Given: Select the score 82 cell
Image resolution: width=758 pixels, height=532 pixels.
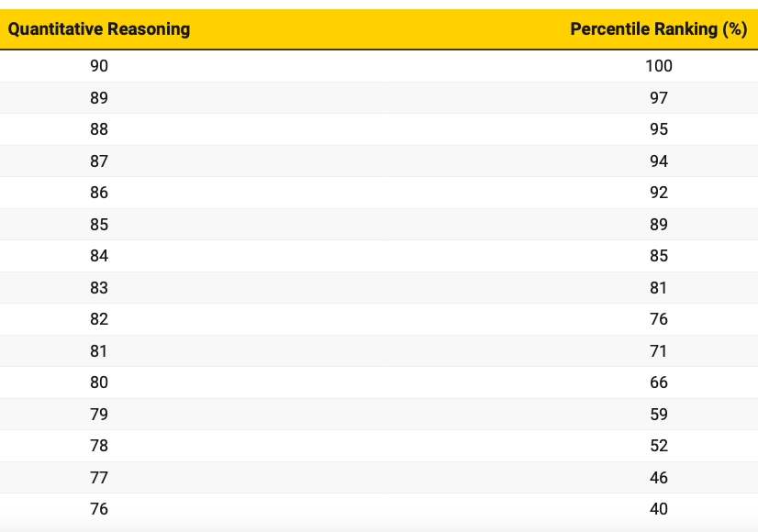Looking at the screenshot, I should click(x=99, y=319).
